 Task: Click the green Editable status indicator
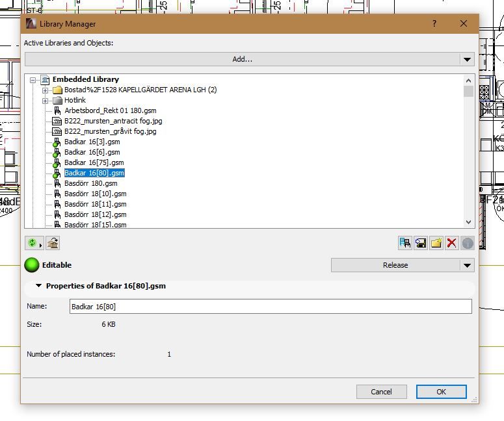(x=31, y=265)
